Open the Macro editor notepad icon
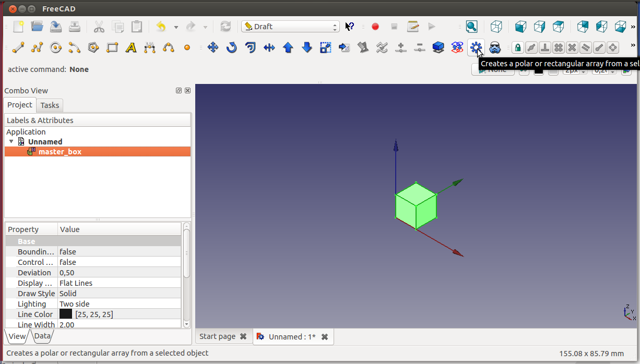This screenshot has height=364, width=640. (413, 27)
